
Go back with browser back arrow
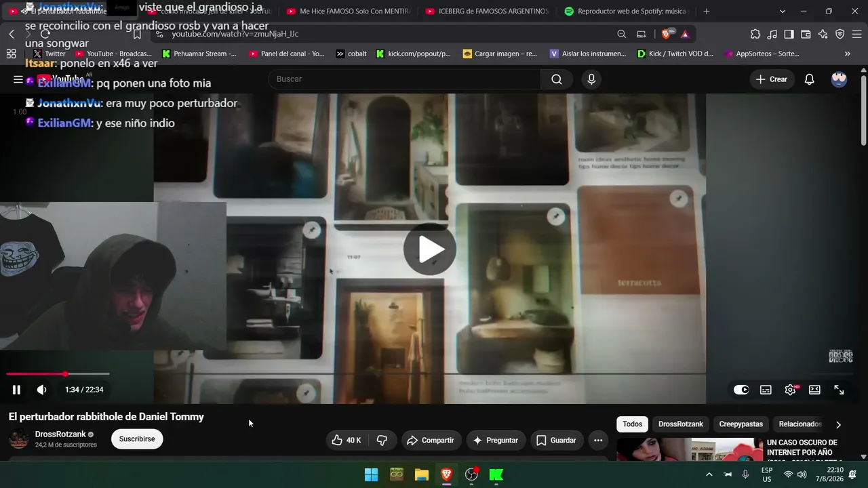(x=12, y=34)
